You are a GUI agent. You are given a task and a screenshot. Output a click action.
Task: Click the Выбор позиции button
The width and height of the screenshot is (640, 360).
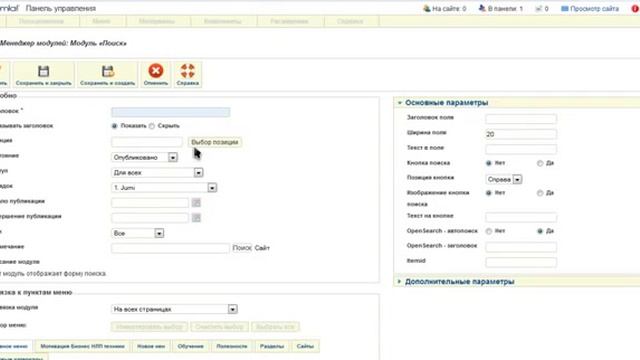tap(215, 142)
